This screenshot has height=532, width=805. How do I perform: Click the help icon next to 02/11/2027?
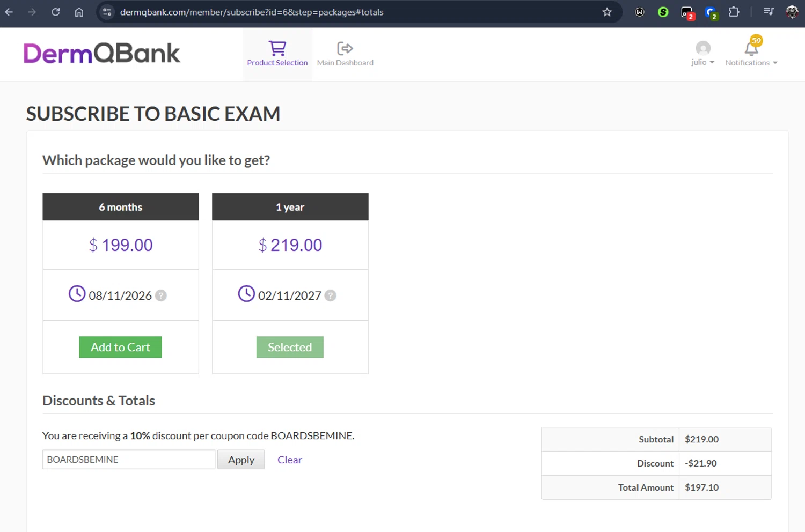[331, 295]
